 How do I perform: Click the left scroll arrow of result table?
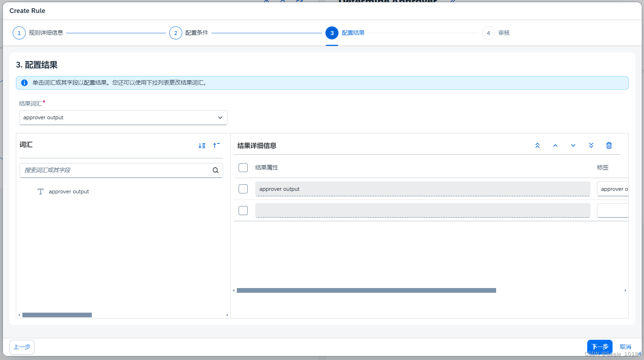pyautogui.click(x=234, y=291)
